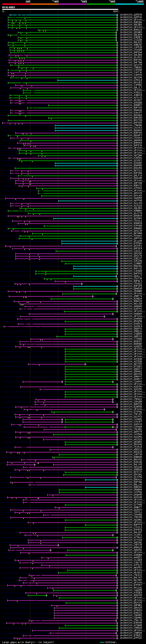This screenshot has width=146, height=644.
Task: Select hit label UniRef100_A7R0L9
Action: (131, 80)
